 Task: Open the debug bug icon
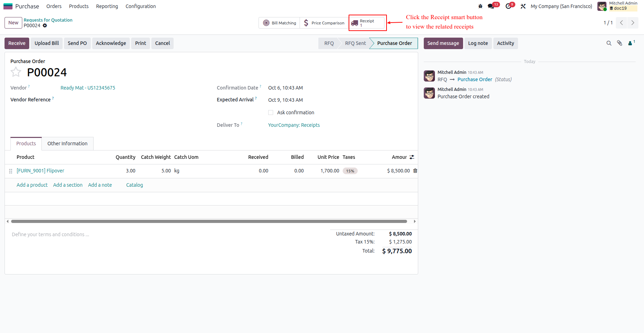tap(480, 6)
